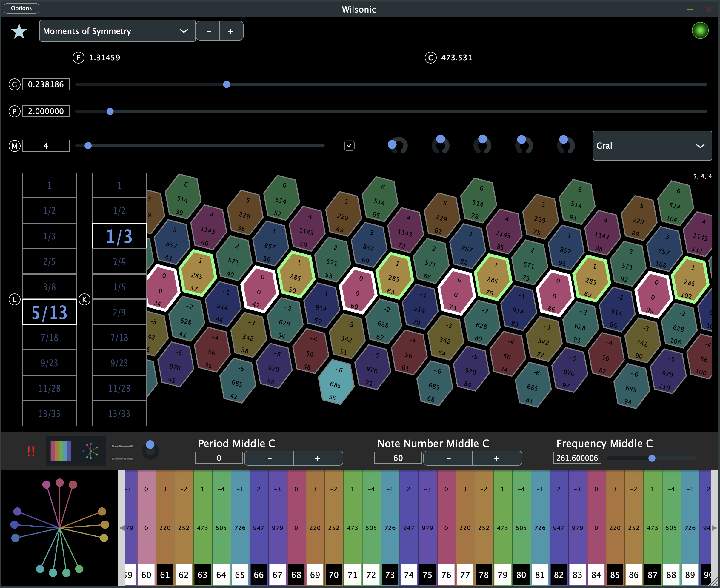
Task: Click the second rotary knob in row
Action: pyautogui.click(x=440, y=145)
